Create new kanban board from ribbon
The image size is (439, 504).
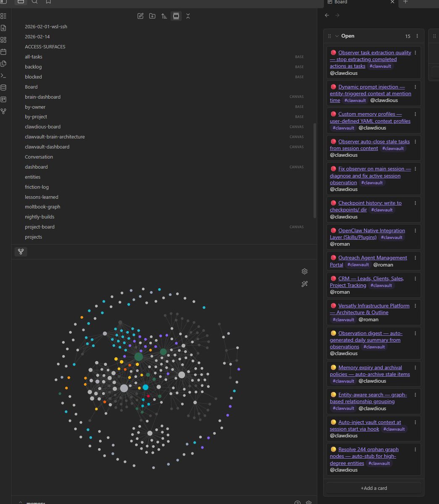click(x=3, y=100)
